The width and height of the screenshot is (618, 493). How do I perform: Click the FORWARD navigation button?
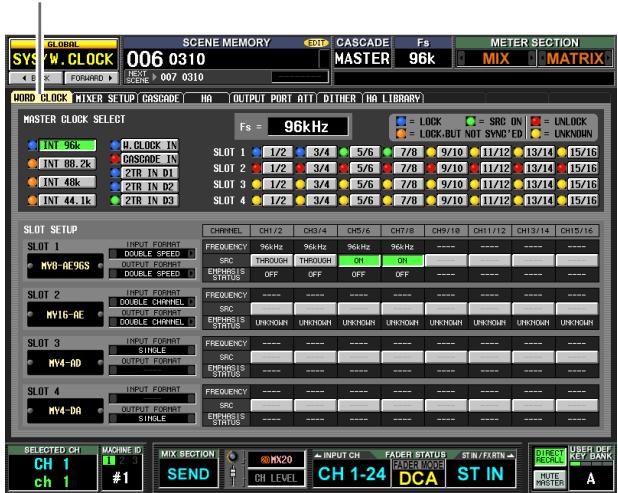point(91,78)
